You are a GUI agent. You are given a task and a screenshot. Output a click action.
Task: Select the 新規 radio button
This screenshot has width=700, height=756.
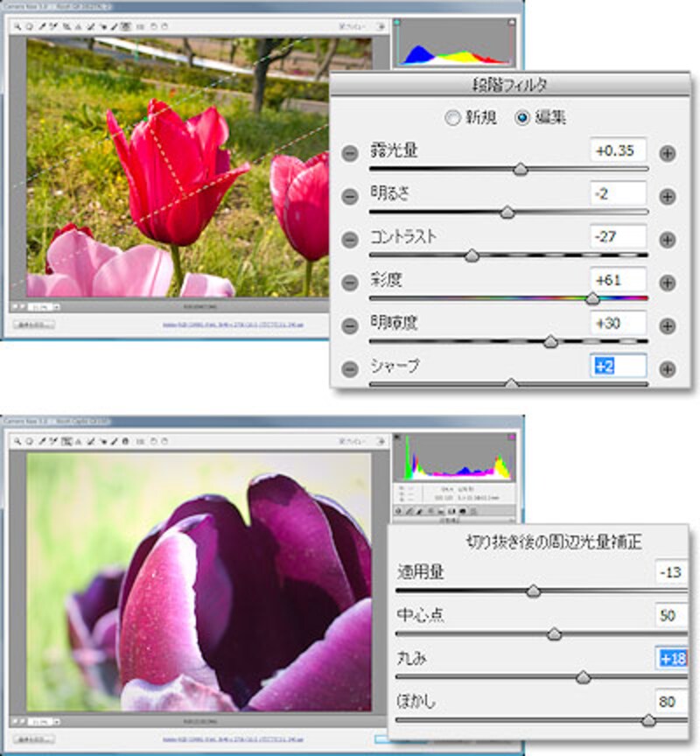[x=452, y=118]
